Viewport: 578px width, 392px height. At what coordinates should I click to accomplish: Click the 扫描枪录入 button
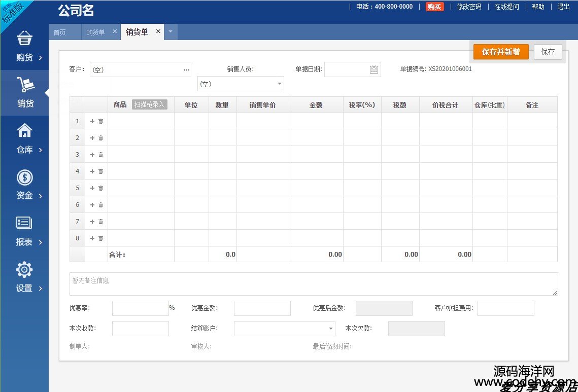150,105
